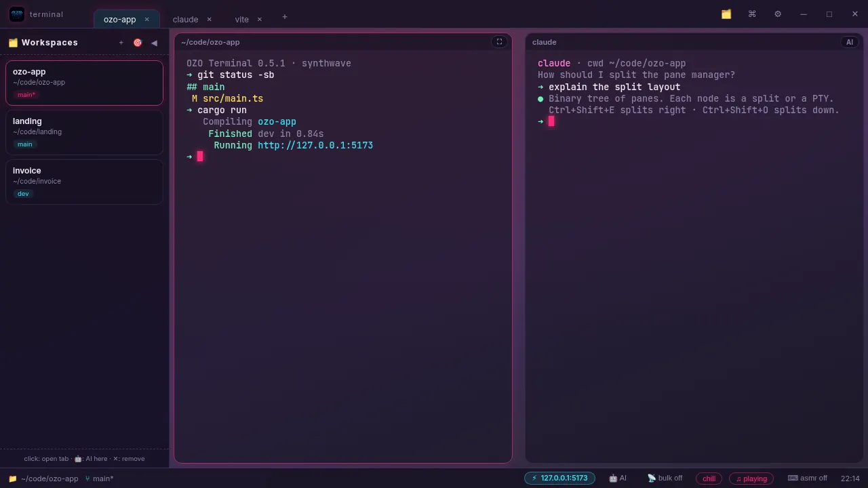Click the chill music pill
The width and height of the screenshot is (868, 488).
point(709,479)
